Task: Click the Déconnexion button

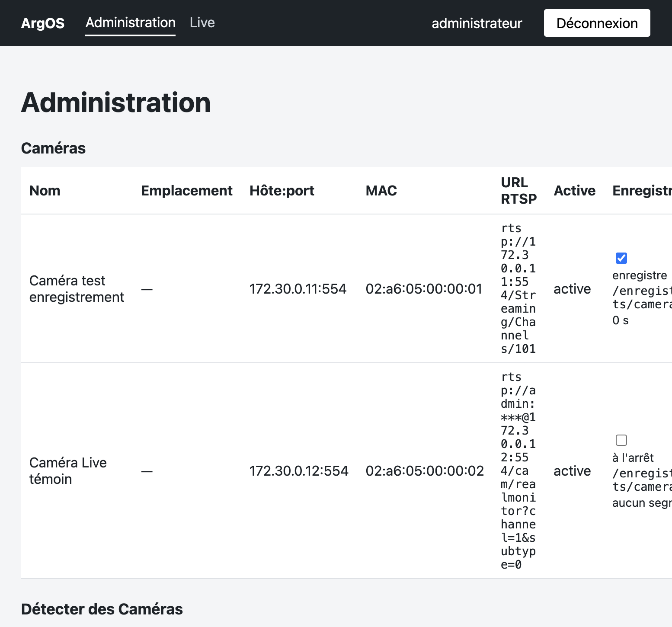Action: point(597,23)
